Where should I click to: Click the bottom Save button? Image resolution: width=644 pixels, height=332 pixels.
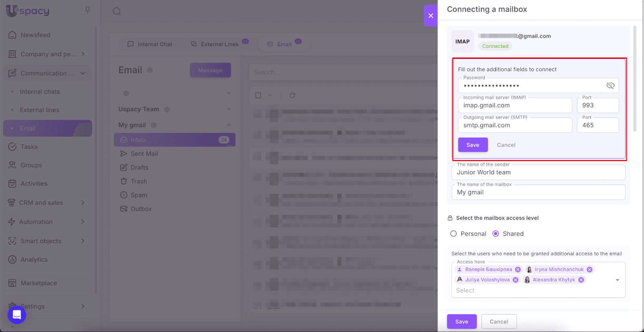(x=462, y=322)
